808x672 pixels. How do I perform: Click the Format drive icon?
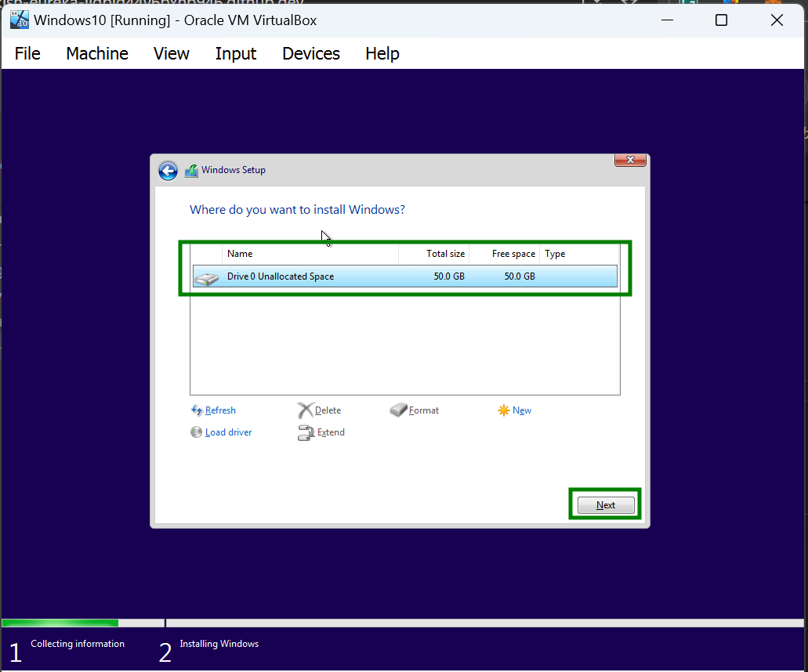[x=398, y=410]
